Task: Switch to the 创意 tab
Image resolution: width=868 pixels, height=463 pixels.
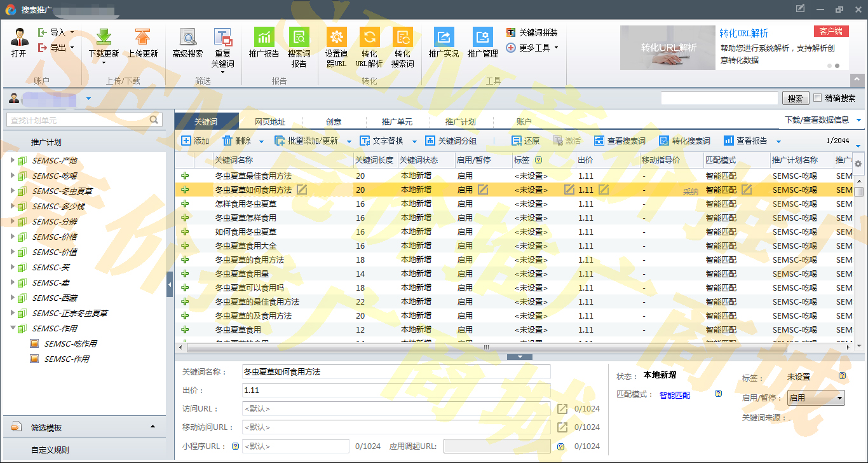Action: pyautogui.click(x=334, y=121)
